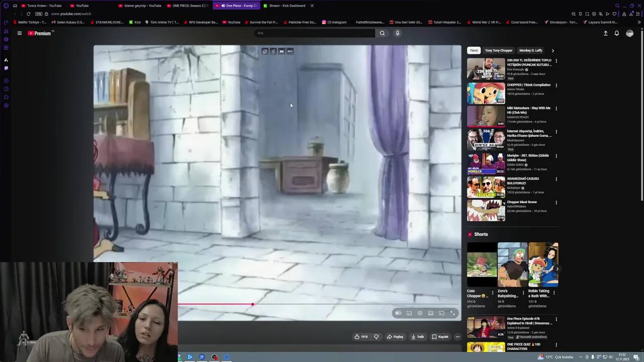The image size is (644, 362).
Task: Seek using the red progress bar handle
Action: click(253, 304)
